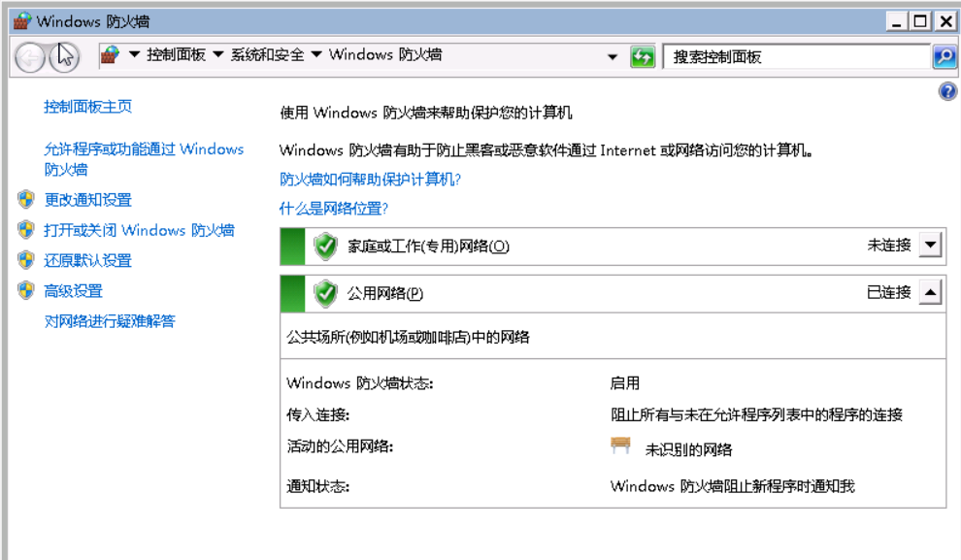The height and width of the screenshot is (560, 961).
Task: Click the 未连接 status text
Action: click(888, 246)
